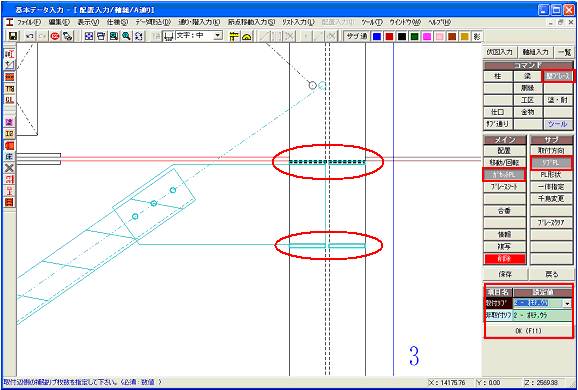Image resolution: width=578 pixels, height=390 pixels.
Task: Open the ファイル(F) menu
Action: click(29, 22)
